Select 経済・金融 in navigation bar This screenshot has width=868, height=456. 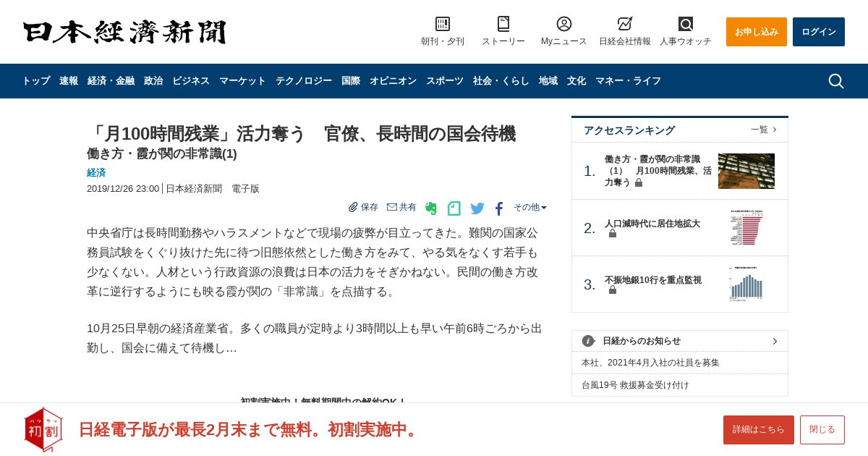111,81
